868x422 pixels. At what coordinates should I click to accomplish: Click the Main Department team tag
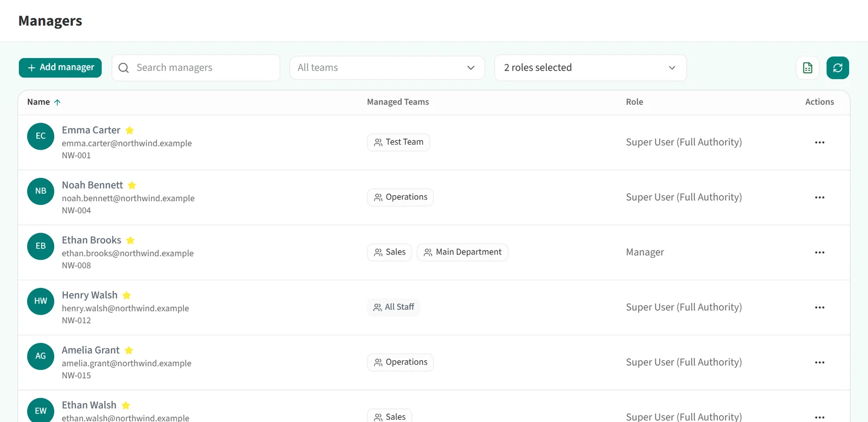[x=462, y=252]
